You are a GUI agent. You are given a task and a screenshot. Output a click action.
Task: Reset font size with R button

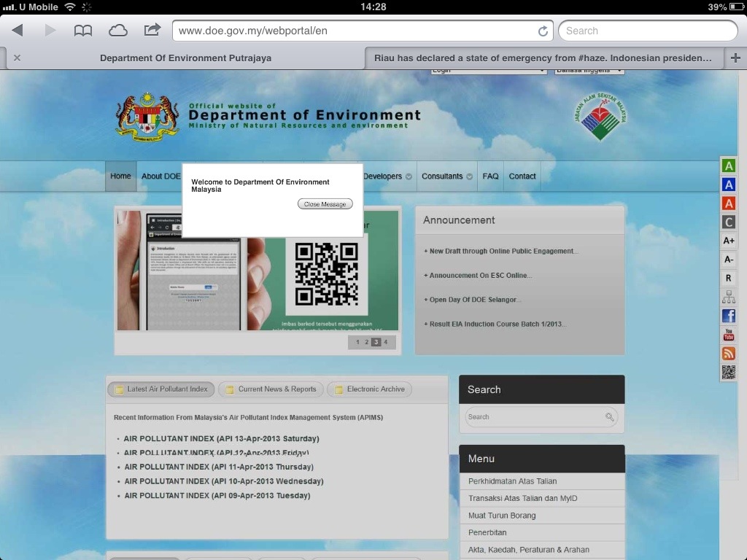tap(728, 279)
